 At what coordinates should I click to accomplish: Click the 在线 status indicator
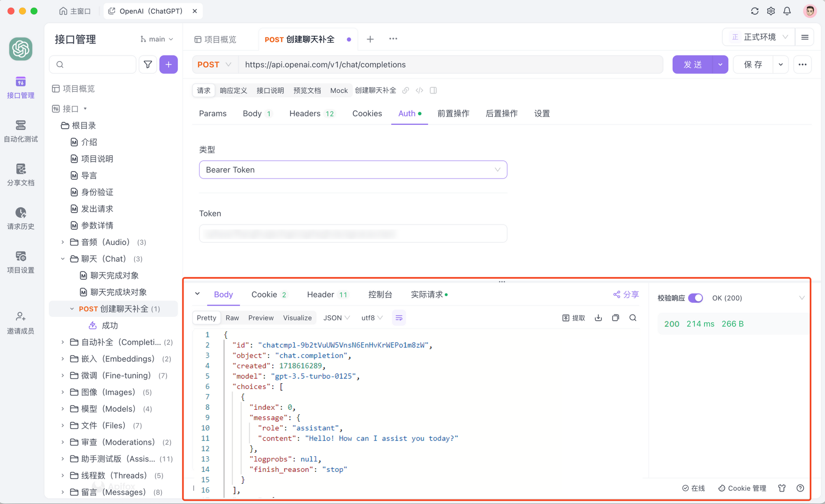tap(693, 488)
